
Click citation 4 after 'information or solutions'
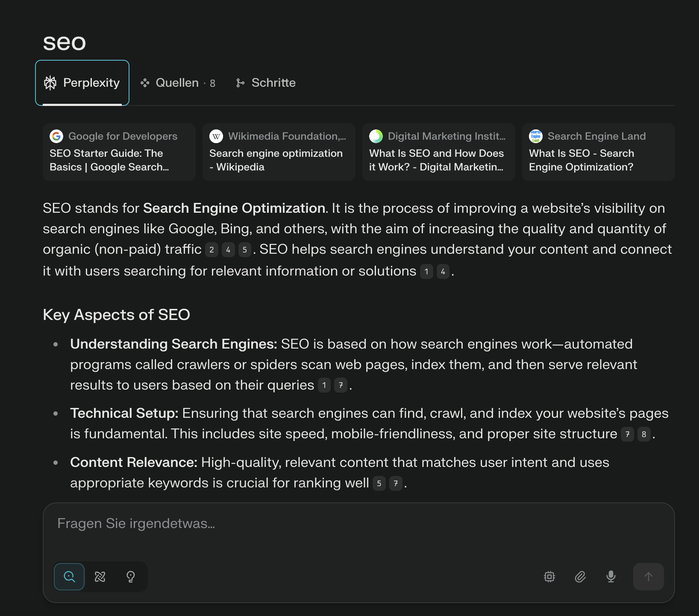(443, 272)
